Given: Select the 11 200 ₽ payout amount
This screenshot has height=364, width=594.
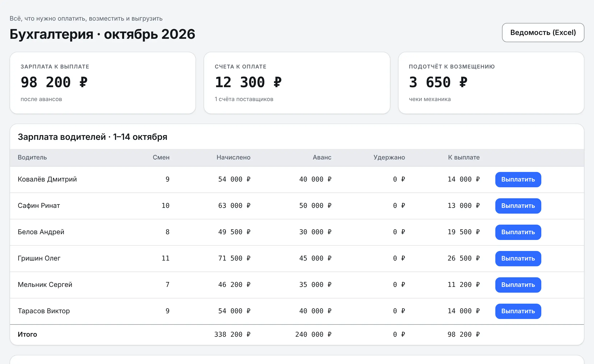Looking at the screenshot, I should click(463, 284).
